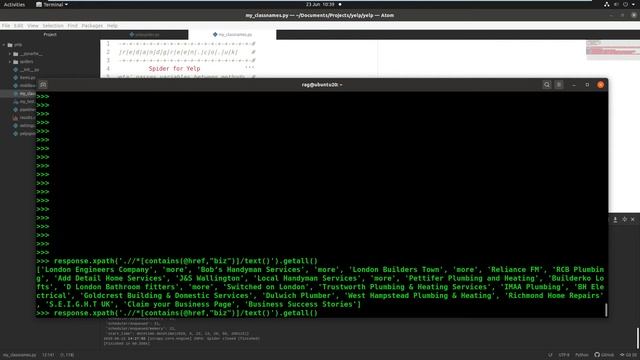This screenshot has width=640, height=360.
Task: Click the terminal window title reg@ubuntu20
Action: click(322, 85)
